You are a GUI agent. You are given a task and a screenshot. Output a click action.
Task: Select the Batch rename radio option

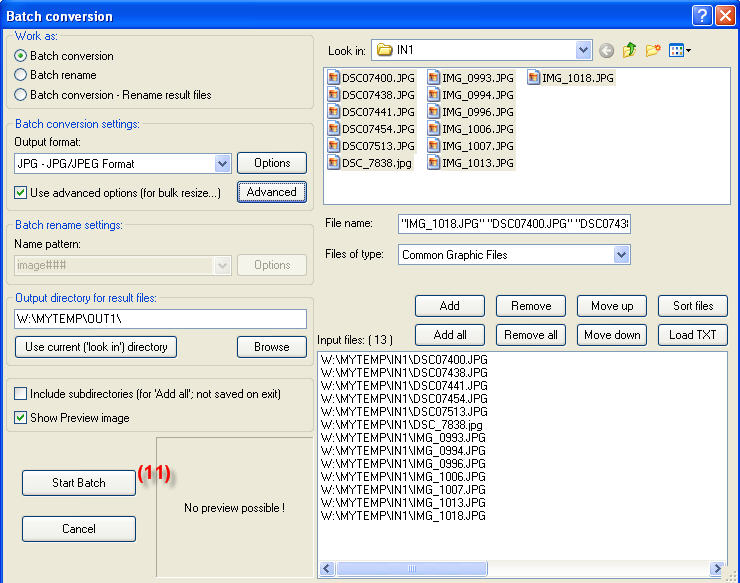click(x=20, y=75)
